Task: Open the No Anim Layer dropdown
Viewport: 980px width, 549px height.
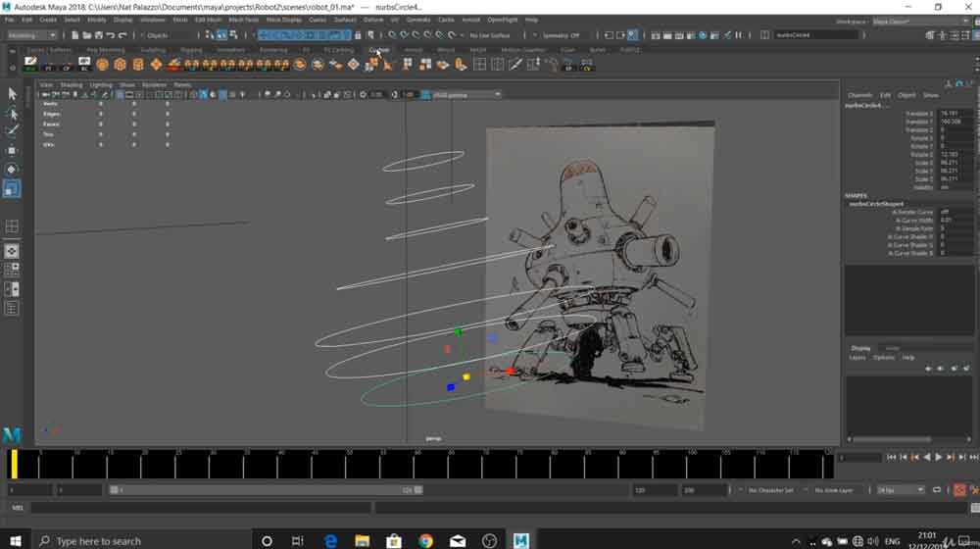Action: [x=834, y=490]
